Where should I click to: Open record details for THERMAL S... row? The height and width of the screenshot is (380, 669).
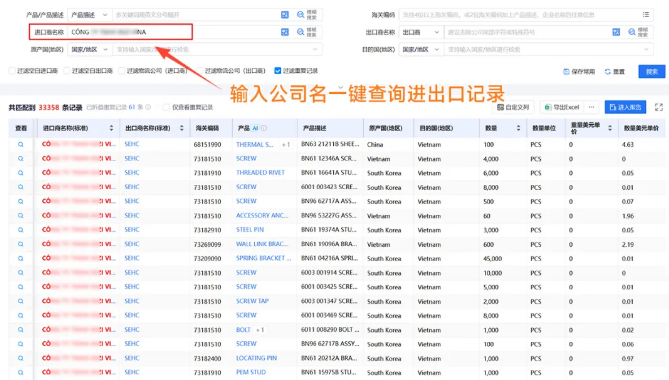pos(20,145)
